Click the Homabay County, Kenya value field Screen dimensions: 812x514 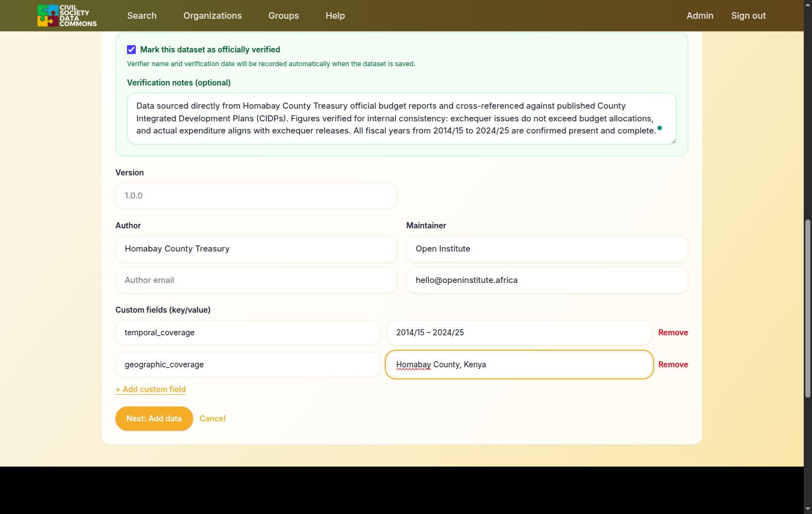coord(519,365)
